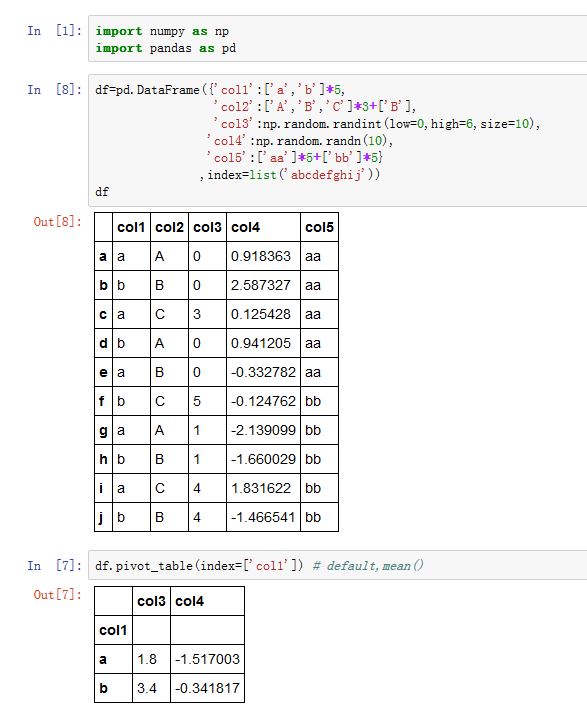The image size is (587, 716).
Task: Click the value -1.660029
Action: pyautogui.click(x=263, y=459)
